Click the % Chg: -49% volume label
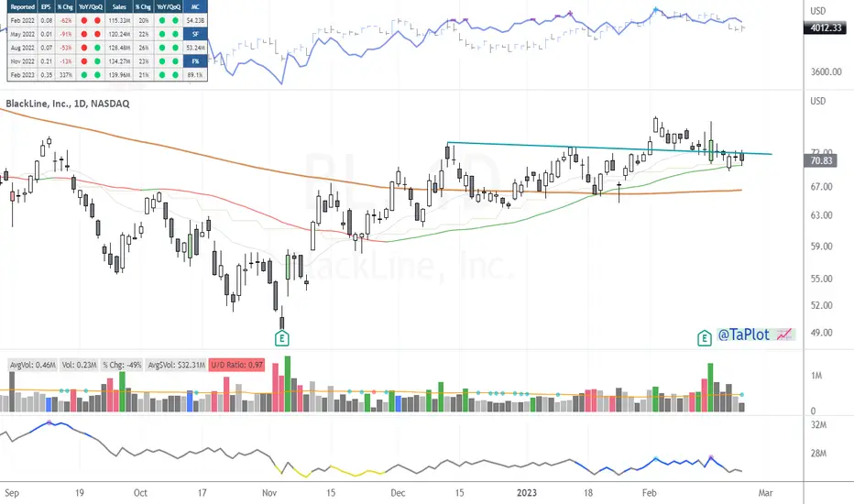Viewport: 854px width, 504px height. (122, 365)
